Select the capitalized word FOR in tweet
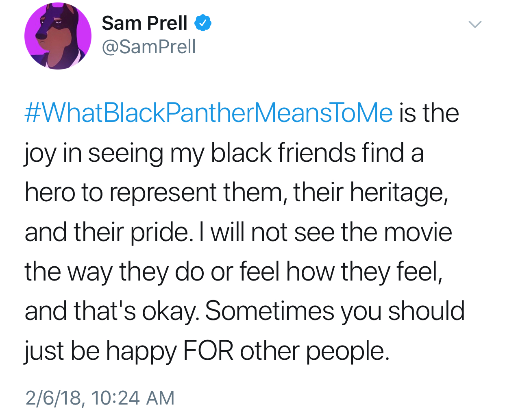Viewport: 505px width, 420px height. tap(208, 350)
